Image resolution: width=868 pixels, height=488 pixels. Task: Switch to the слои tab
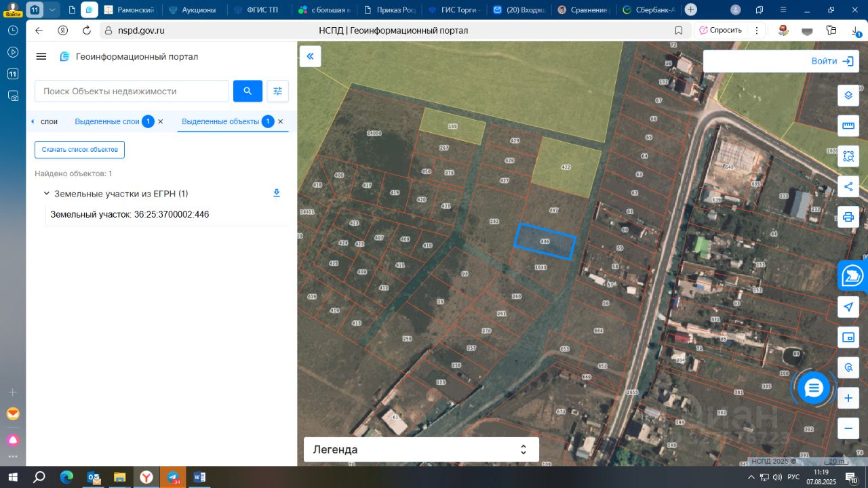49,121
